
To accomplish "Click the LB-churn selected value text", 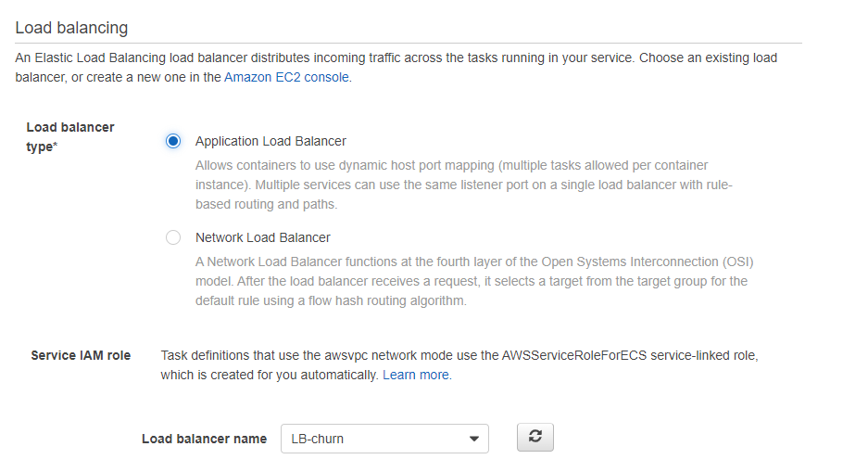I will coord(317,439).
